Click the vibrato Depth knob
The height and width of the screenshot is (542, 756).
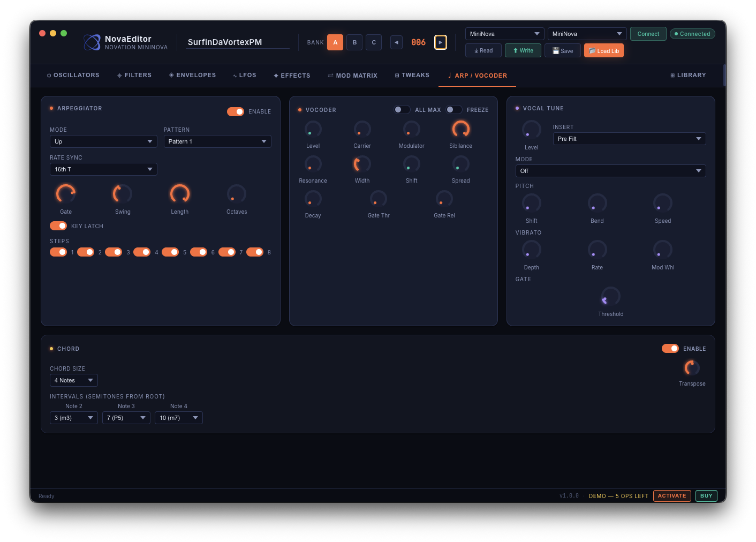coord(532,250)
